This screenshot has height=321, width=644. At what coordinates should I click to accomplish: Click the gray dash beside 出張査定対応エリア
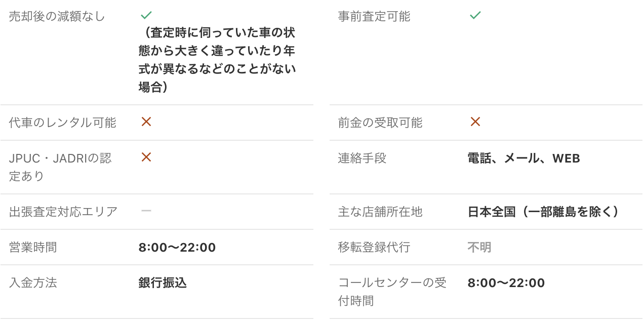[146, 211]
